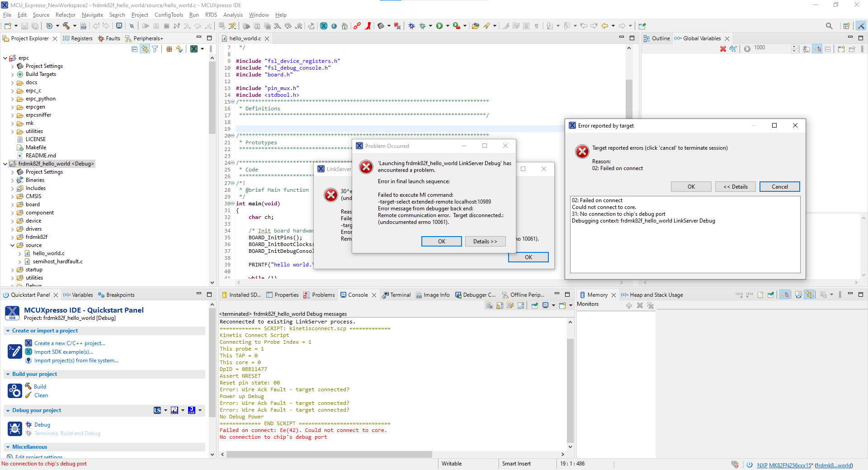The width and height of the screenshot is (868, 470).
Task: Click OK in the Error reported dialog
Action: pyautogui.click(x=691, y=186)
